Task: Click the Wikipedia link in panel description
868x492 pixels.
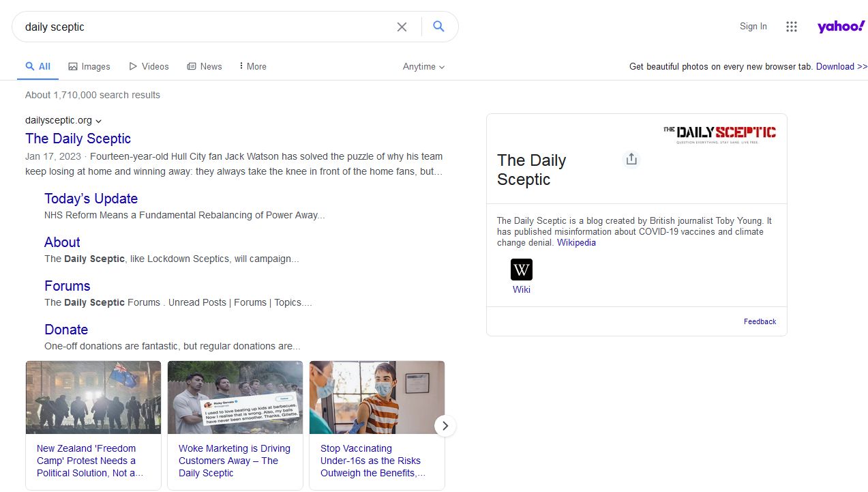Action: (576, 242)
